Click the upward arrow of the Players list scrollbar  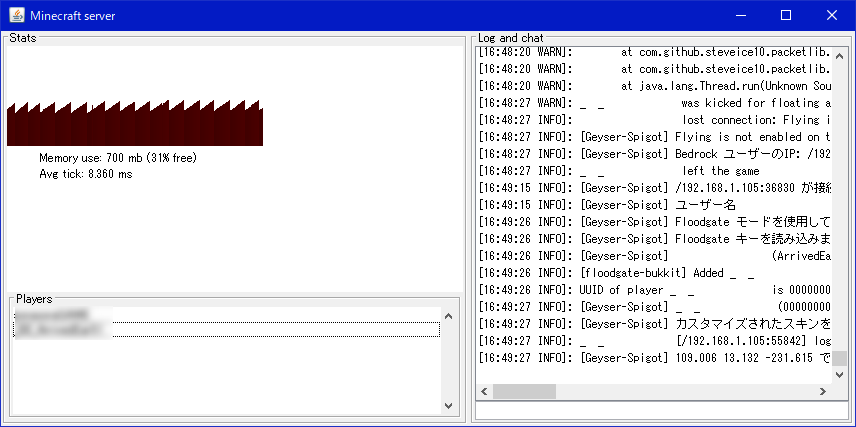click(448, 316)
